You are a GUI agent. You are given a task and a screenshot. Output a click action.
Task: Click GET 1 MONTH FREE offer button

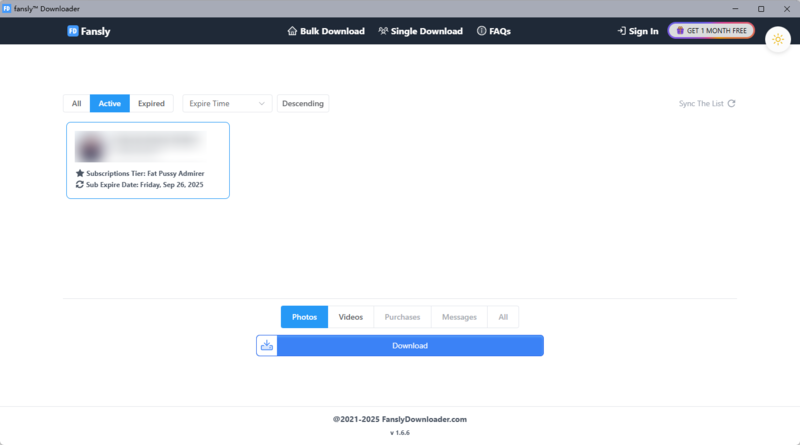(711, 31)
